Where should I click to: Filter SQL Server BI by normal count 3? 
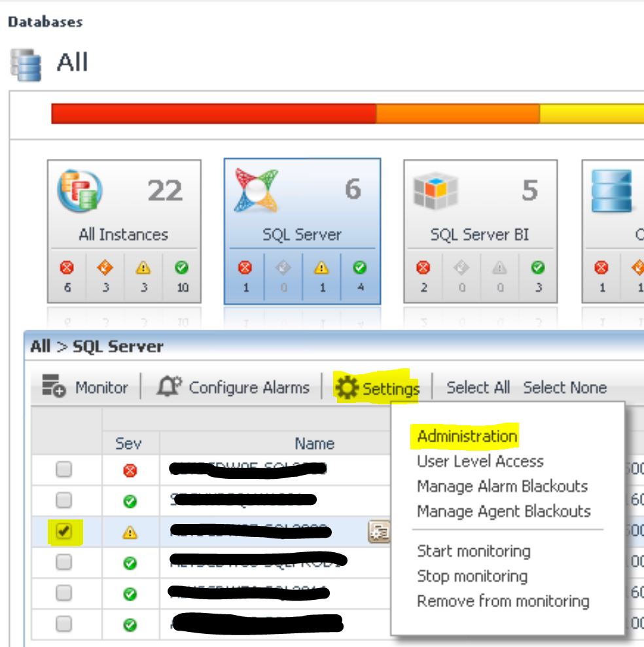538,275
